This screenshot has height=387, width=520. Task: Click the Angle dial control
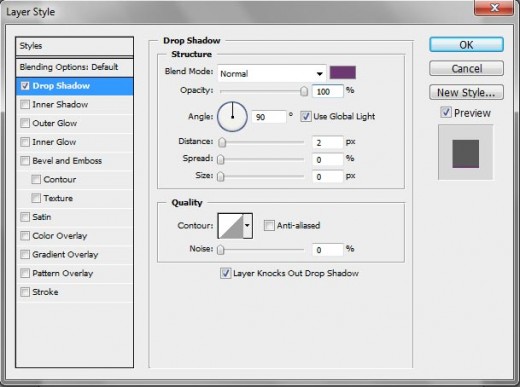(232, 117)
